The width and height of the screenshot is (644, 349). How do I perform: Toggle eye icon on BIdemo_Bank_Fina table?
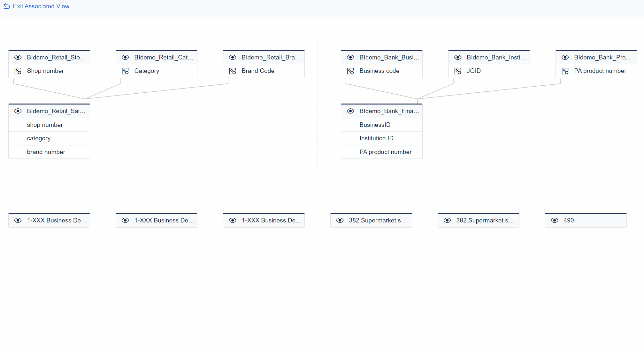(x=351, y=111)
